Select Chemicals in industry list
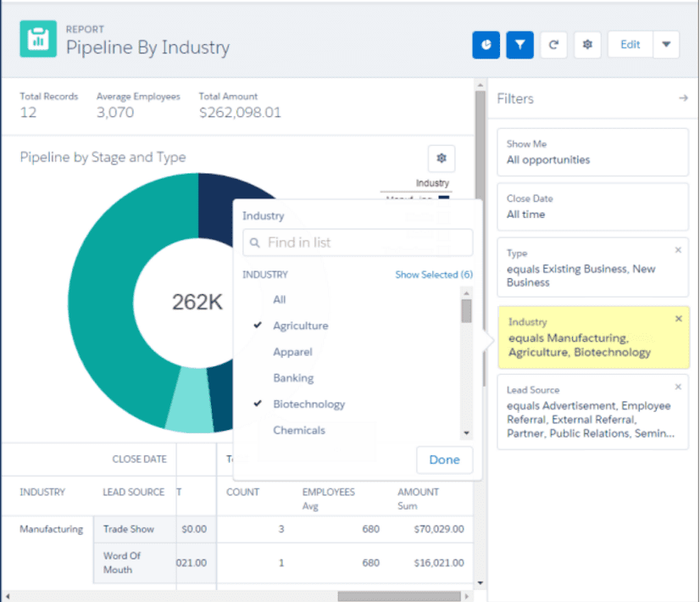 click(x=298, y=430)
